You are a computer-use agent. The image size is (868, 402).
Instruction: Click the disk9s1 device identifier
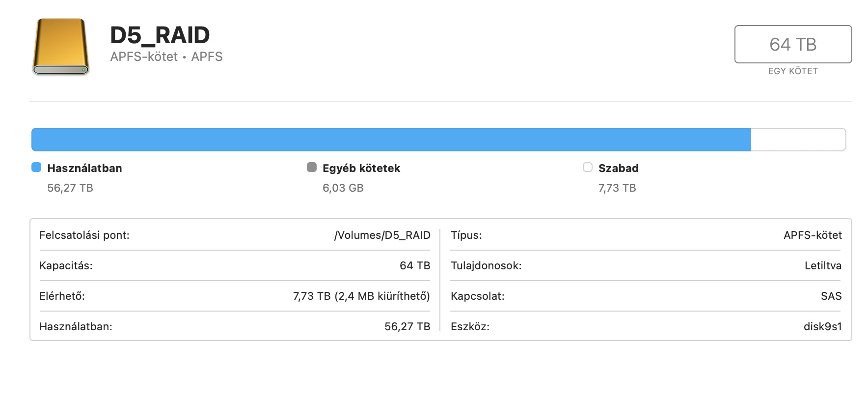point(822,326)
